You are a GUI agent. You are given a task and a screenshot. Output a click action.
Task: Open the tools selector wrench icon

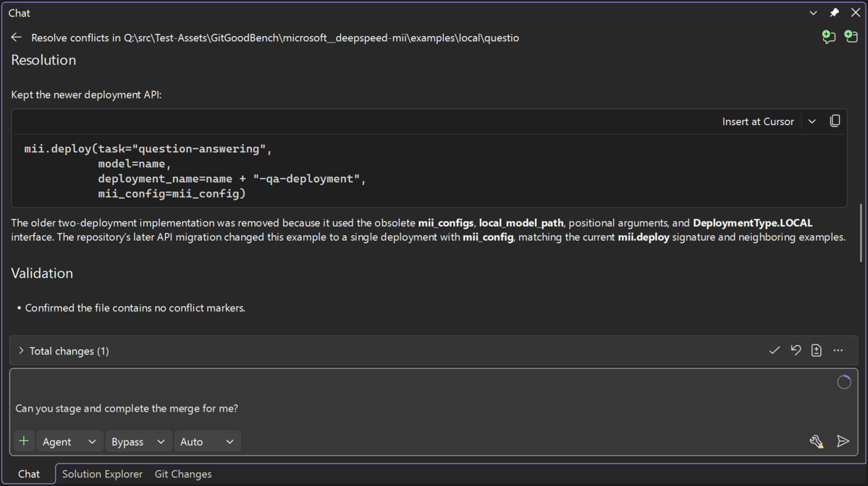[x=817, y=441]
